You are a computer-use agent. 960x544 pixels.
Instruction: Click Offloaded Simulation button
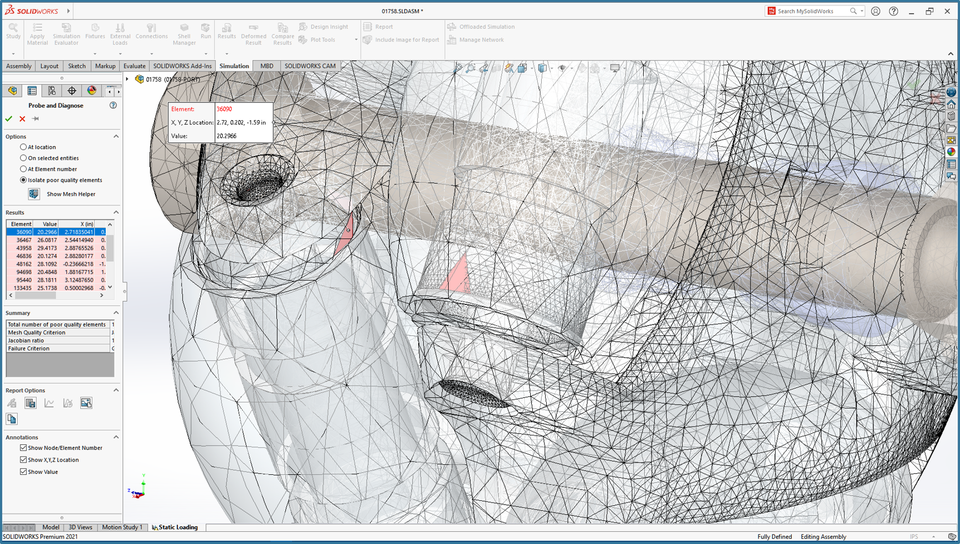coord(481,27)
